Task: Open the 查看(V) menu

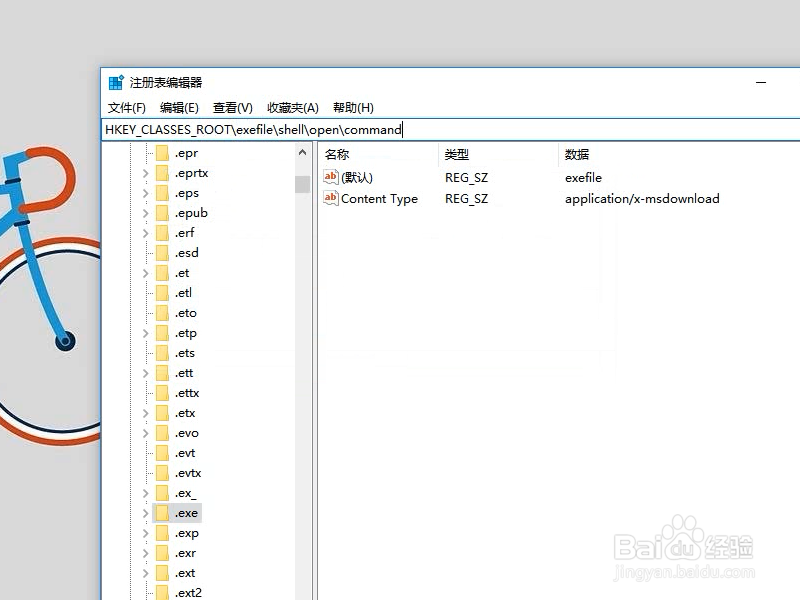Action: (x=233, y=108)
